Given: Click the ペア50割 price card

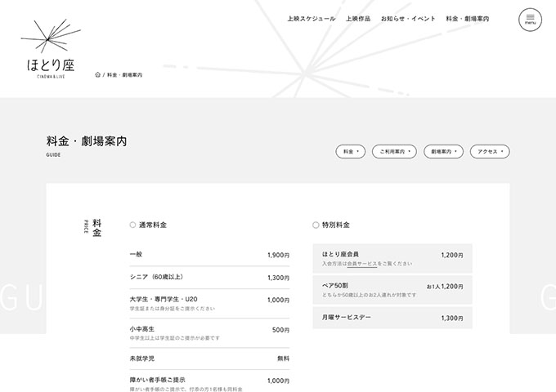Looking at the screenshot, I should click(392, 290).
